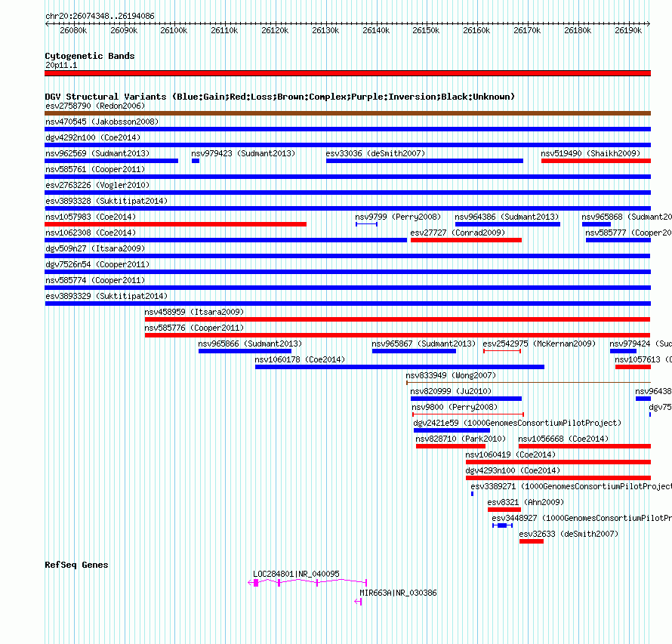Open the nsv965867 (Sudmant2013) variant label
This screenshot has width=672, height=644.
[424, 344]
